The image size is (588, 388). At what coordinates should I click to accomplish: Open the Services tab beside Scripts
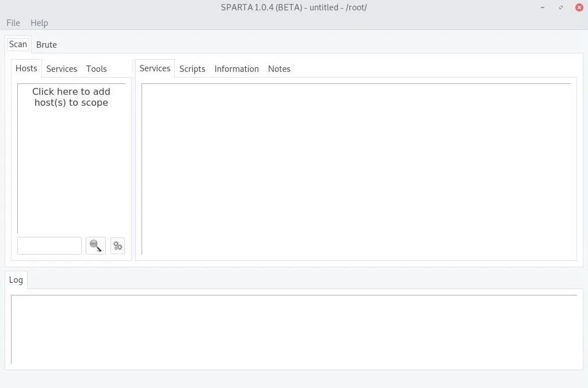(155, 68)
